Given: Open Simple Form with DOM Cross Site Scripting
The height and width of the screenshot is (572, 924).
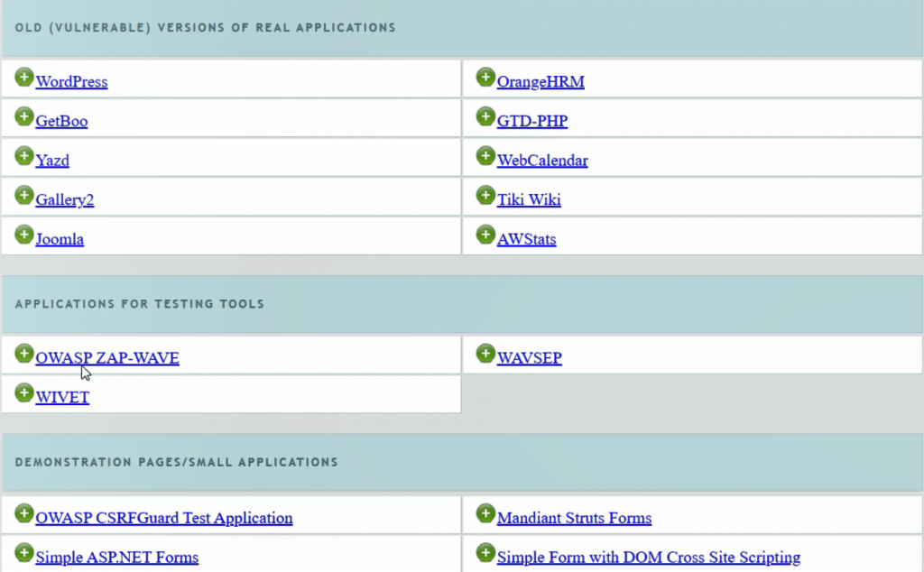Looking at the screenshot, I should (x=649, y=558).
